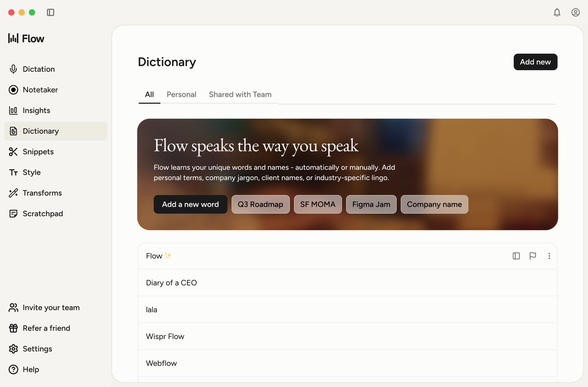Click the Snippets scissors icon

pyautogui.click(x=14, y=152)
